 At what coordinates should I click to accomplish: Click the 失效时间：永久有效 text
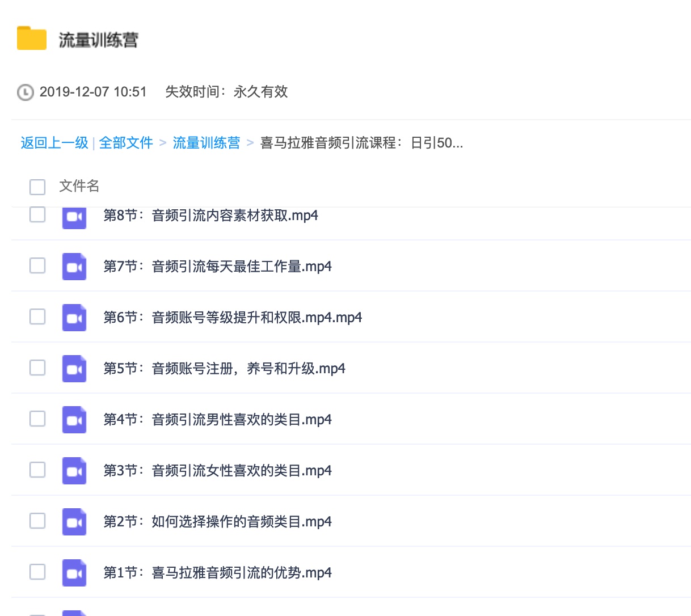226,92
